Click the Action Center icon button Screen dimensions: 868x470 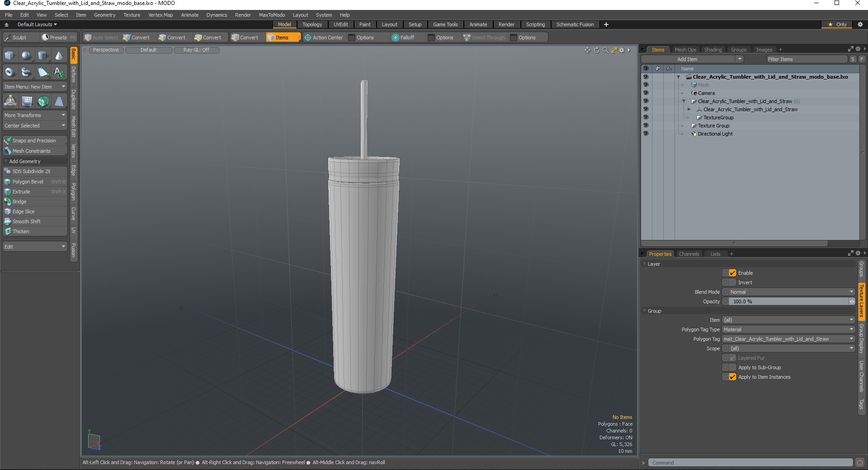point(323,38)
